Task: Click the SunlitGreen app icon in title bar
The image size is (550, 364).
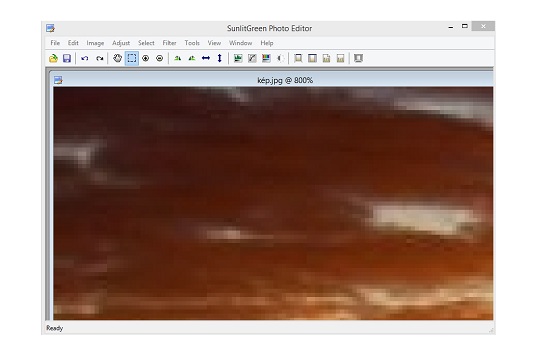Action: (51, 28)
